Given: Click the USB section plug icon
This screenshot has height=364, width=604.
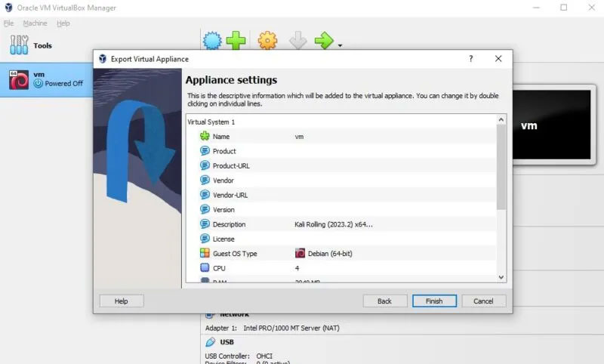Looking at the screenshot, I should (x=211, y=342).
